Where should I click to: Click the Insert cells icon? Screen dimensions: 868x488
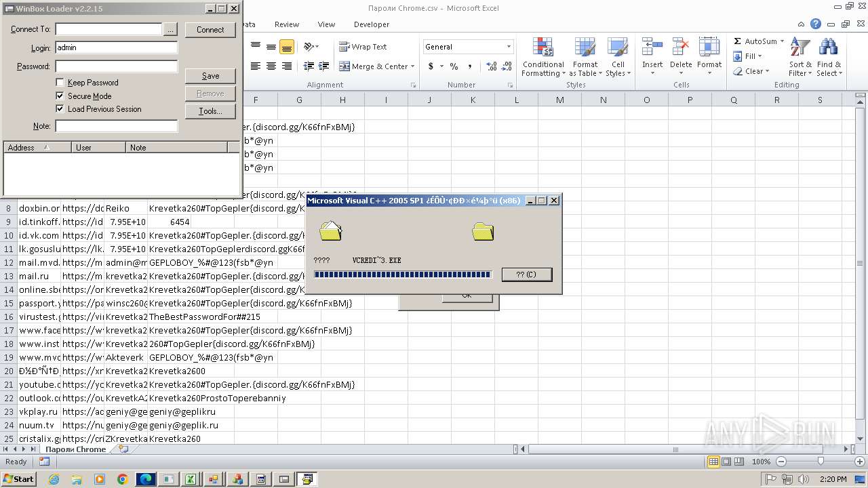(652, 47)
